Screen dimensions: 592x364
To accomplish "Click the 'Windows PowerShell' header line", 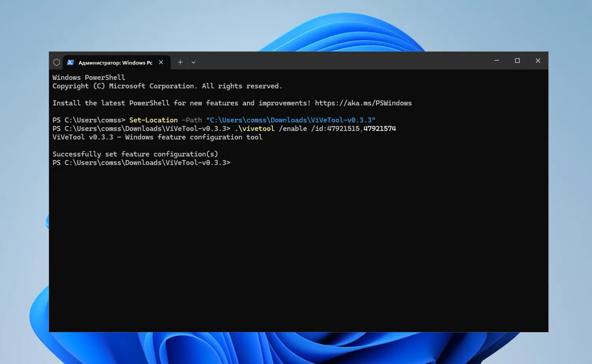I will click(x=89, y=77).
